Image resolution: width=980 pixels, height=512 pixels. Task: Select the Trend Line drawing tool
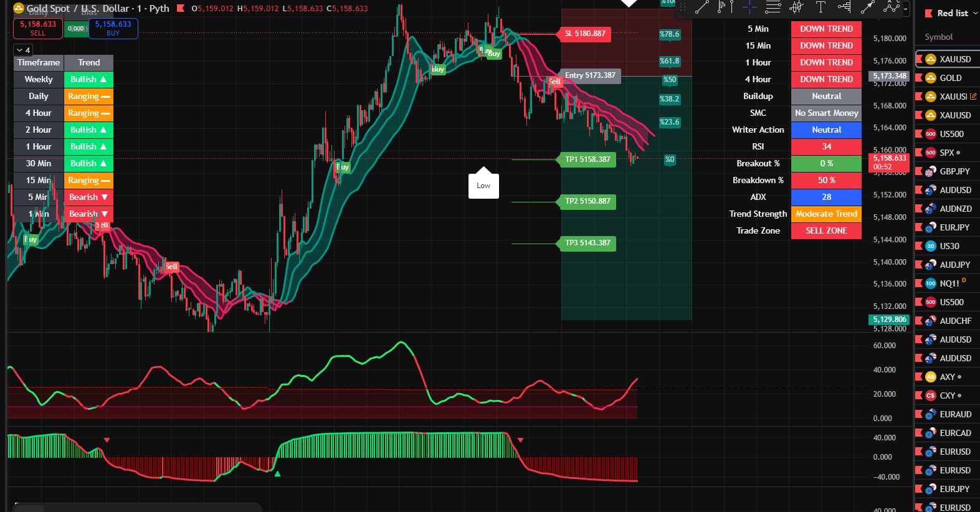pyautogui.click(x=702, y=7)
